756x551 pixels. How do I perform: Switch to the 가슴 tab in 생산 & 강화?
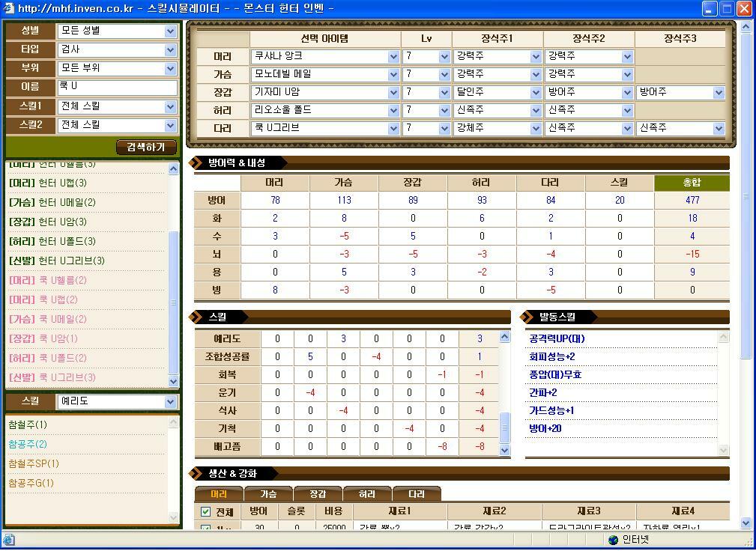click(268, 493)
